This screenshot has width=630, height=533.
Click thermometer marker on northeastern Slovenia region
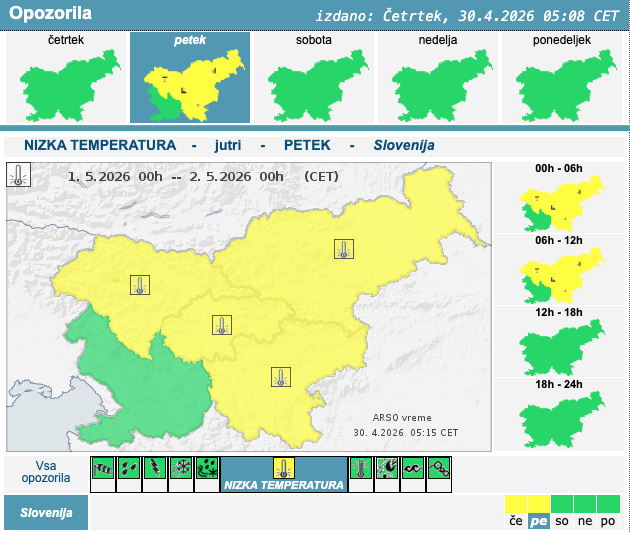[x=344, y=249]
